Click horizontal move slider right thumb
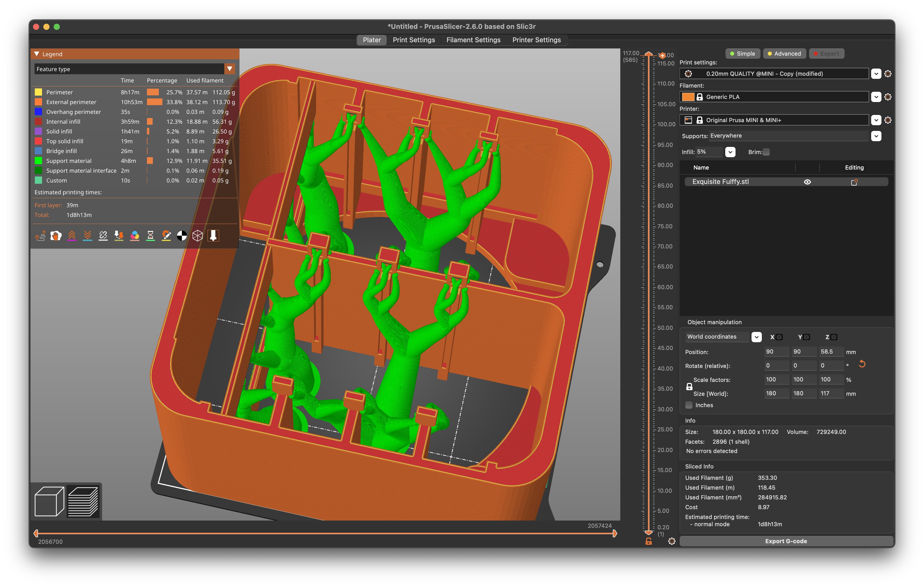Viewport: 924px width, 586px height. tap(614, 533)
